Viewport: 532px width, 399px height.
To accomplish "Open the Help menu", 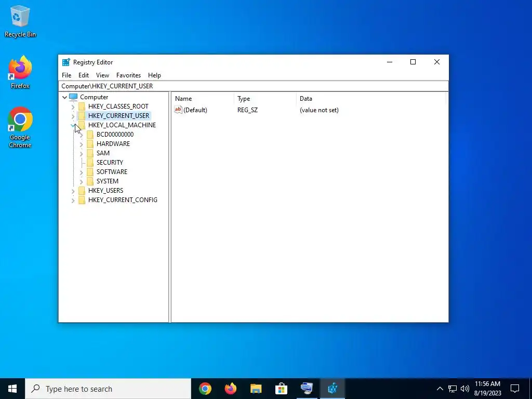I will 154,75.
